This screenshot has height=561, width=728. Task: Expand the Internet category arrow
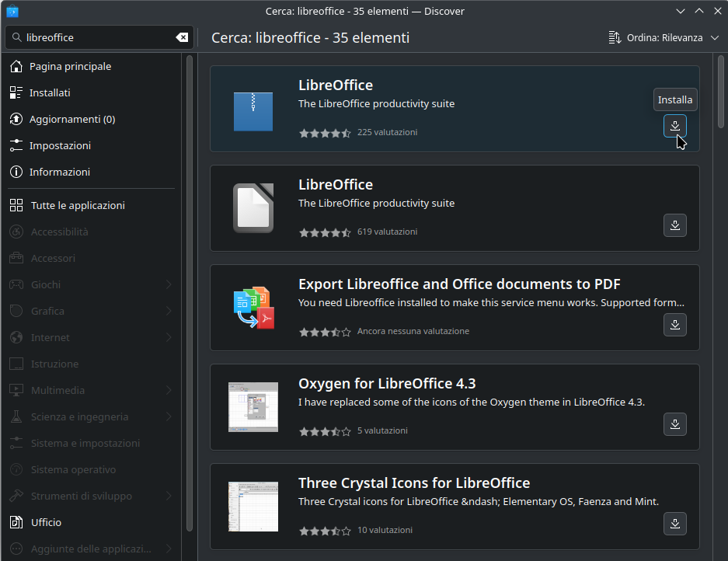pos(169,337)
